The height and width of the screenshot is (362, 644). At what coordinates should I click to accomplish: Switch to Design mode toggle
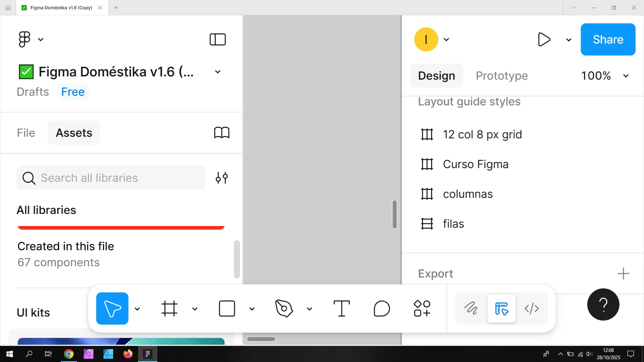[x=502, y=309]
